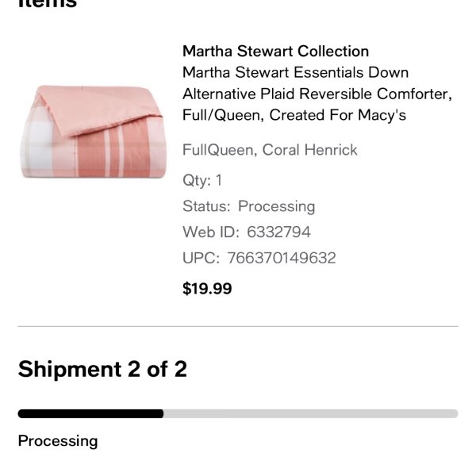Image resolution: width=476 pixels, height=476 pixels.
Task: Click the divider line above Shipment 2
Action: (x=238, y=326)
